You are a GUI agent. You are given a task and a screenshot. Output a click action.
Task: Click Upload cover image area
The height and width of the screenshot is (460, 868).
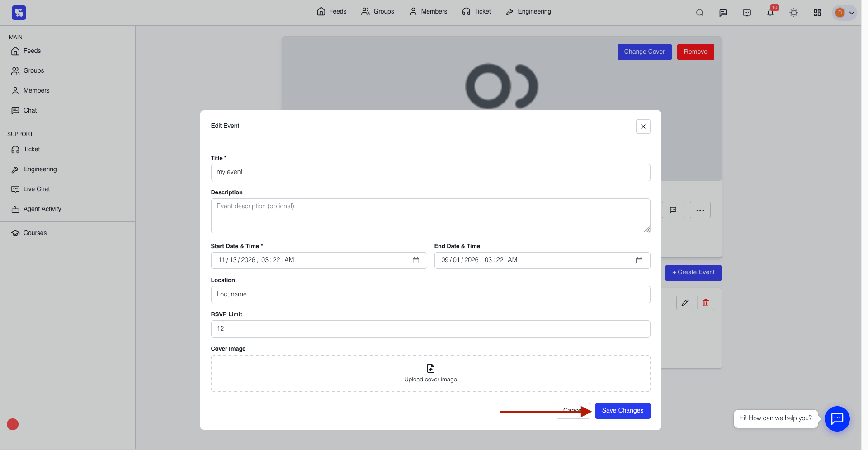(430, 373)
